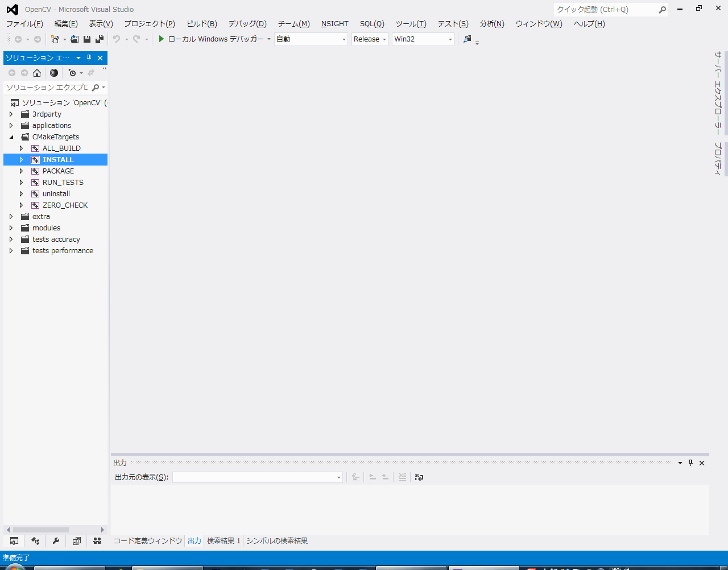Click the 新しいプロジェクト toolbar icon

click(55, 39)
